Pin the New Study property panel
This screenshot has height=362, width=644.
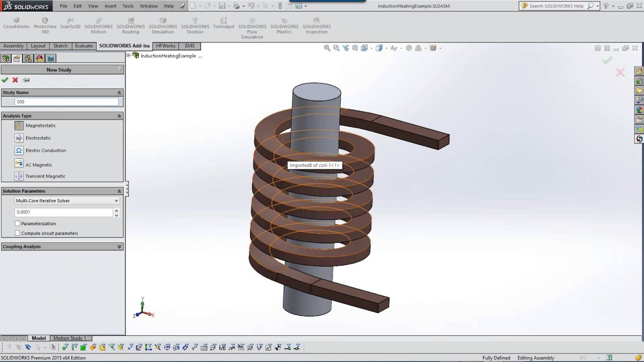pos(26,80)
